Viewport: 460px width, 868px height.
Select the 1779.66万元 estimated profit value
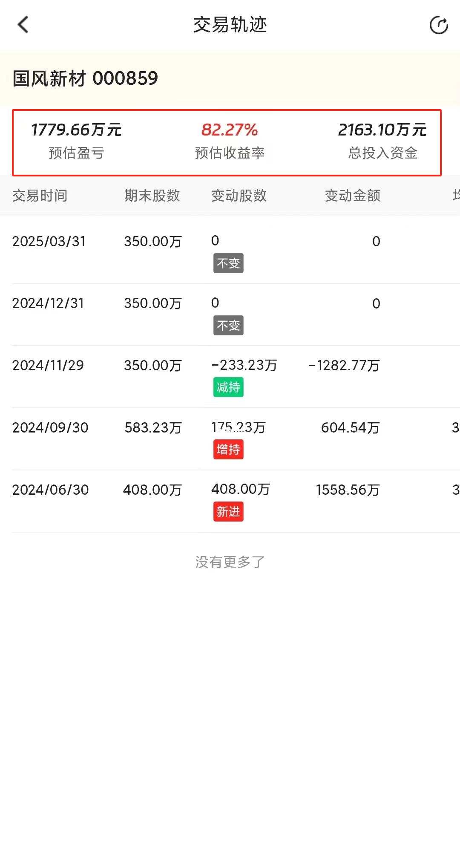tap(76, 130)
